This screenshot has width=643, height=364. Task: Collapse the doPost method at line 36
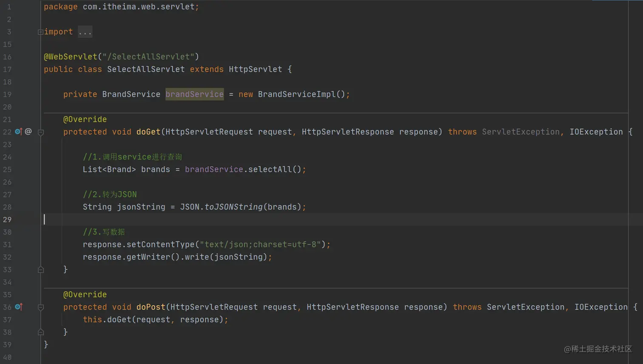tap(41, 307)
